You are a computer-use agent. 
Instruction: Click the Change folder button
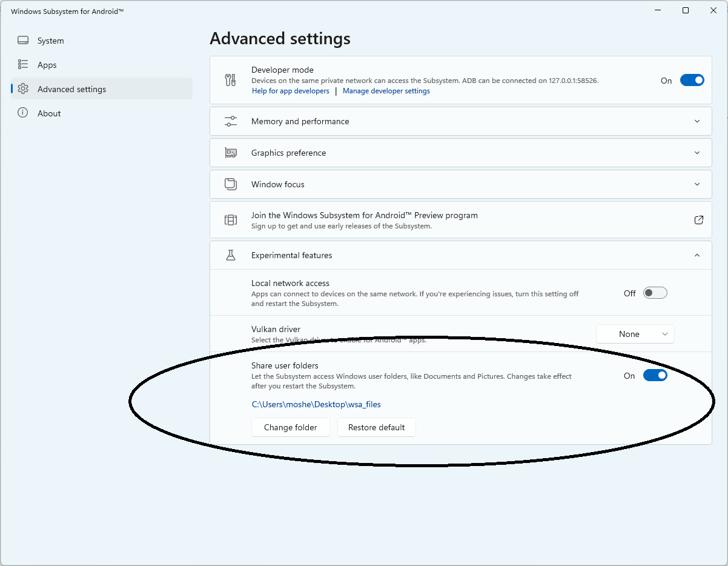[291, 427]
